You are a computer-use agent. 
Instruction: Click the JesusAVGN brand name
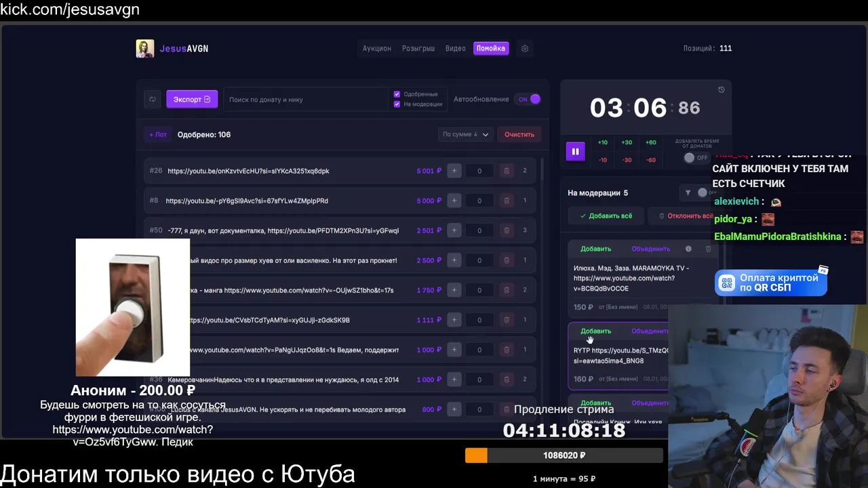click(x=184, y=49)
